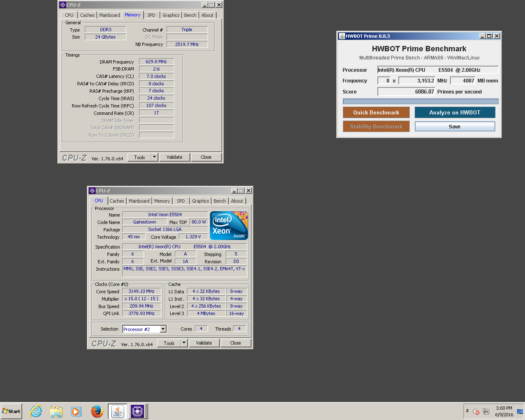Open Mainboard tab in the CPU window
The image size is (525, 420).
(x=139, y=201)
